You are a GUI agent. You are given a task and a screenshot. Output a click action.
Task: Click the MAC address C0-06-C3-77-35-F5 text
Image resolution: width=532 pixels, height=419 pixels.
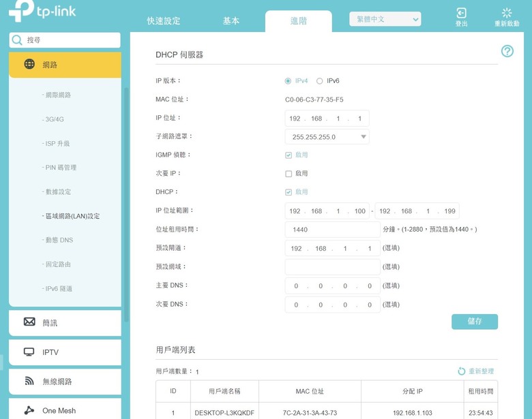click(x=314, y=99)
